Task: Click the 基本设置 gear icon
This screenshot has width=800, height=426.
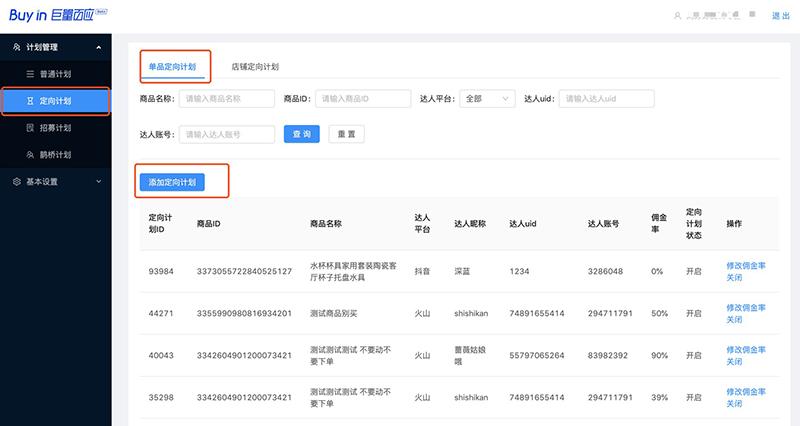Action: click(16, 182)
